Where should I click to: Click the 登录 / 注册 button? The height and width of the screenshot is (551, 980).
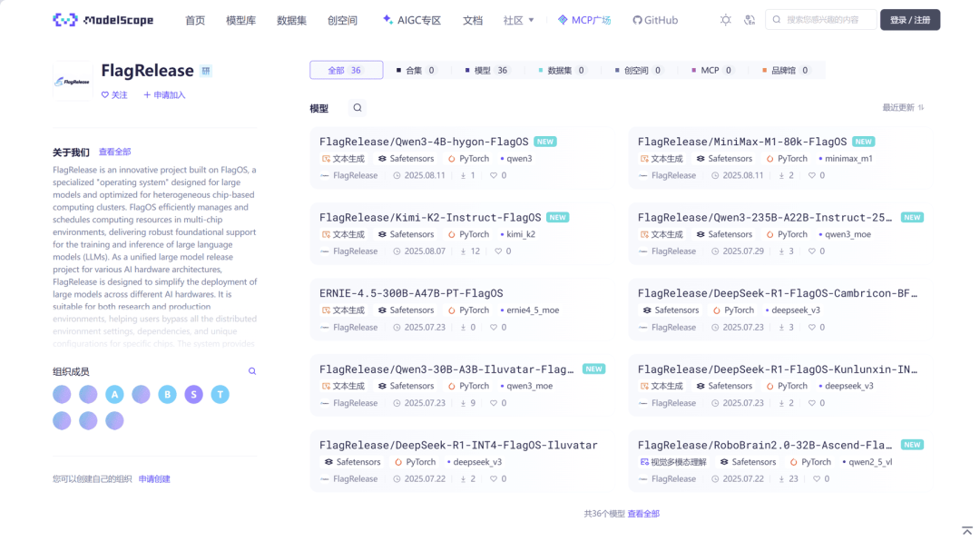[x=910, y=20]
